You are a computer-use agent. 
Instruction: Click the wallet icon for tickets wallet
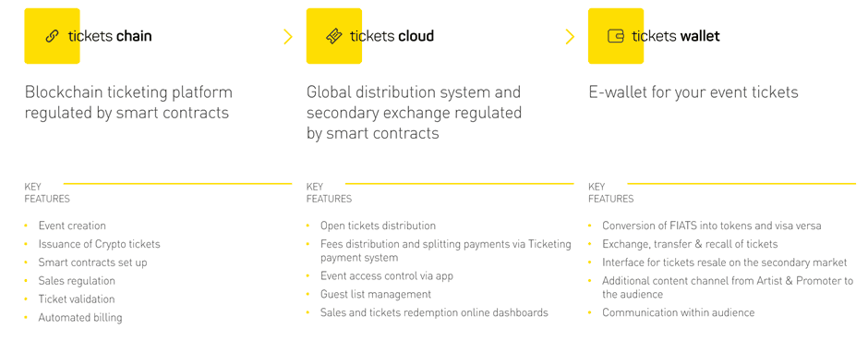pos(616,36)
